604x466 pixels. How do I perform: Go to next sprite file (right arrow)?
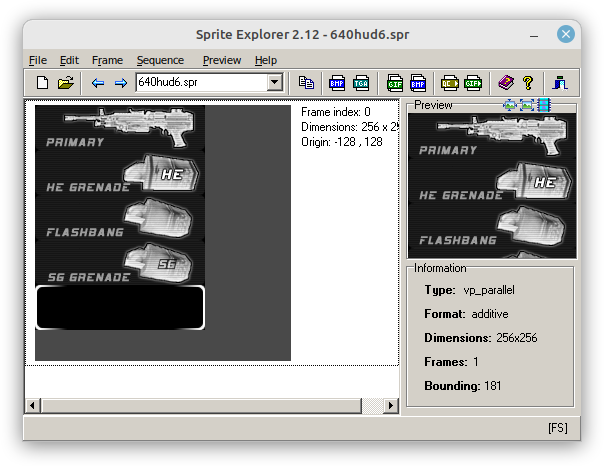(x=121, y=83)
